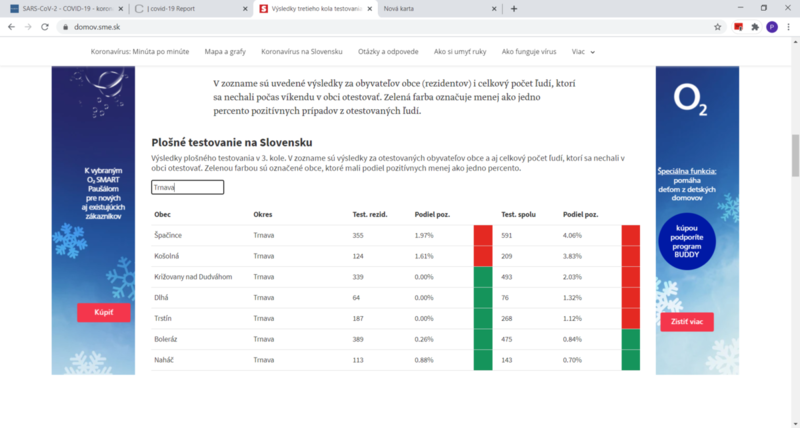Switch to the Nová karta tab
The height and width of the screenshot is (428, 800).
(x=439, y=9)
